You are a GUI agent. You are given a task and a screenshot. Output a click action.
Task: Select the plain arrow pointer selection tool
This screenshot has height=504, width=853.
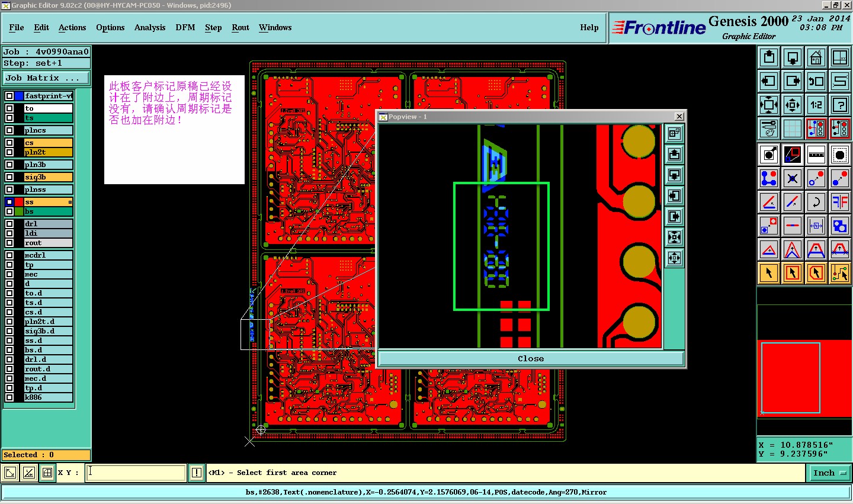click(769, 273)
